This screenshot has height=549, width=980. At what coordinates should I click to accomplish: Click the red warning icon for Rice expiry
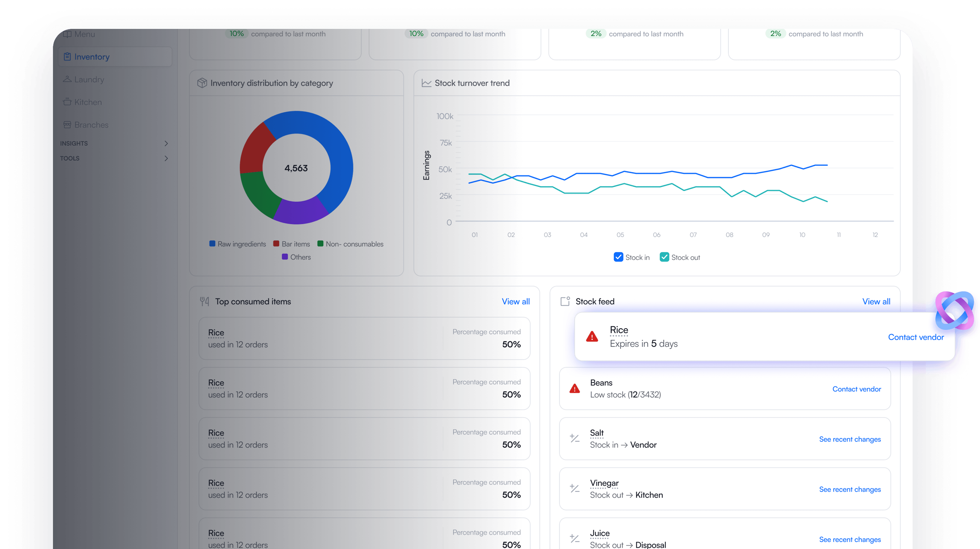(592, 337)
